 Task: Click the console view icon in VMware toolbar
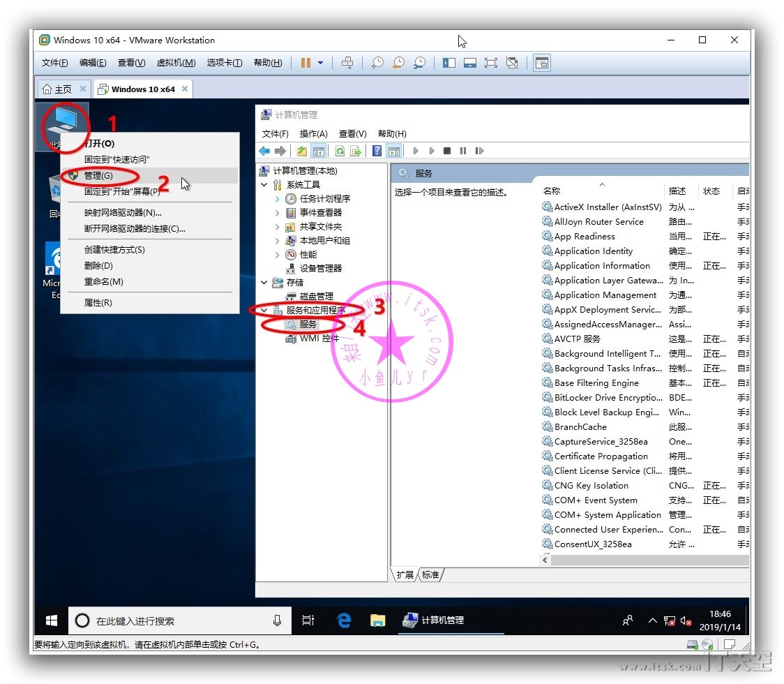coord(542,63)
